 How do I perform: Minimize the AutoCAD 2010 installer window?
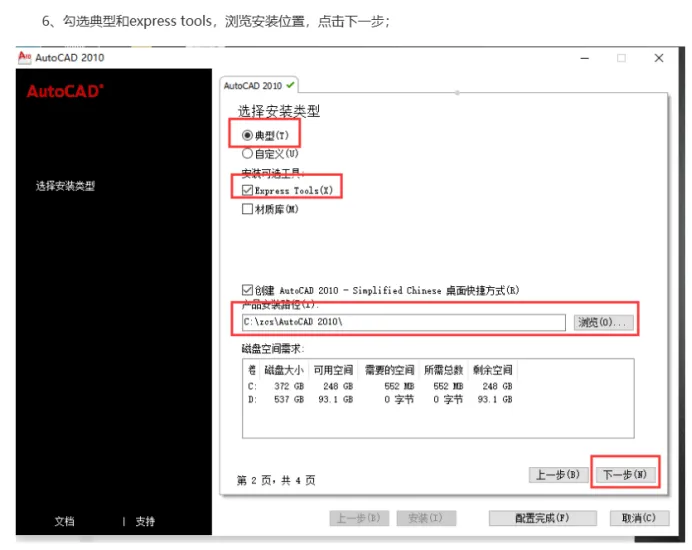click(x=585, y=58)
